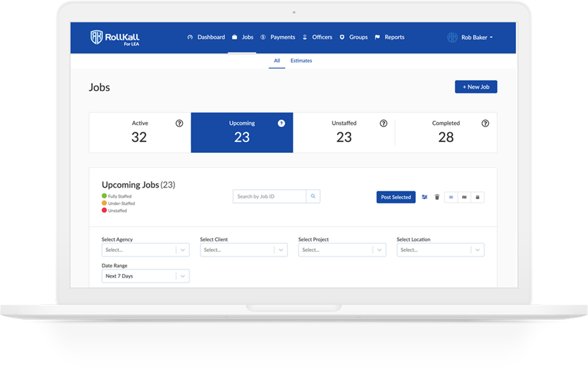Switch to the map view icon
588x368 pixels.
pyautogui.click(x=464, y=197)
